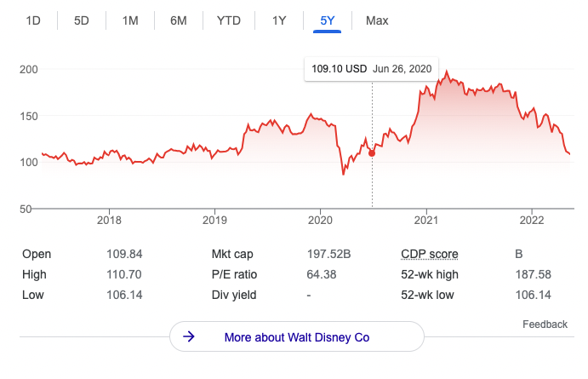Click the 109.10 USD price tooltip
588x379 pixels.
[x=371, y=69]
